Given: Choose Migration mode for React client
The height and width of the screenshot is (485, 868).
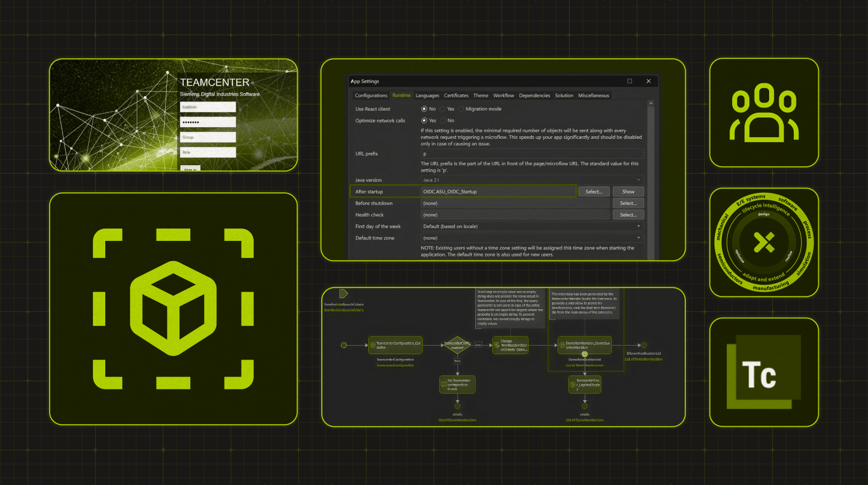Looking at the screenshot, I should click(461, 109).
